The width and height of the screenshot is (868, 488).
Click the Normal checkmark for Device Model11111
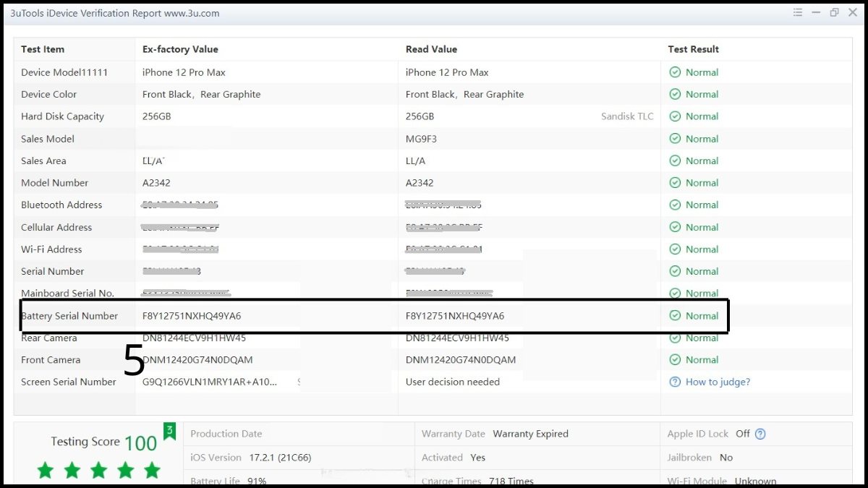tap(674, 72)
